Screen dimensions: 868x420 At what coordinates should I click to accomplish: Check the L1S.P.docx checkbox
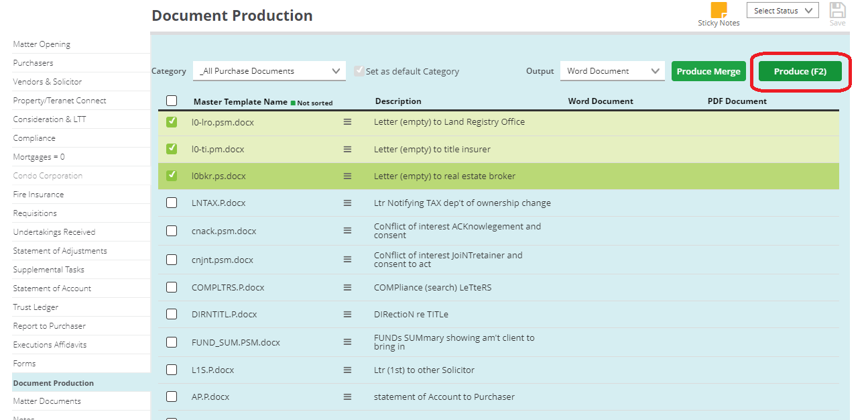click(172, 370)
